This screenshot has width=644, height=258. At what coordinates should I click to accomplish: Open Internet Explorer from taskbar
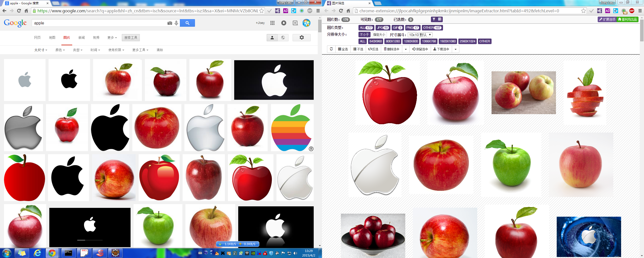pyautogui.click(x=37, y=253)
